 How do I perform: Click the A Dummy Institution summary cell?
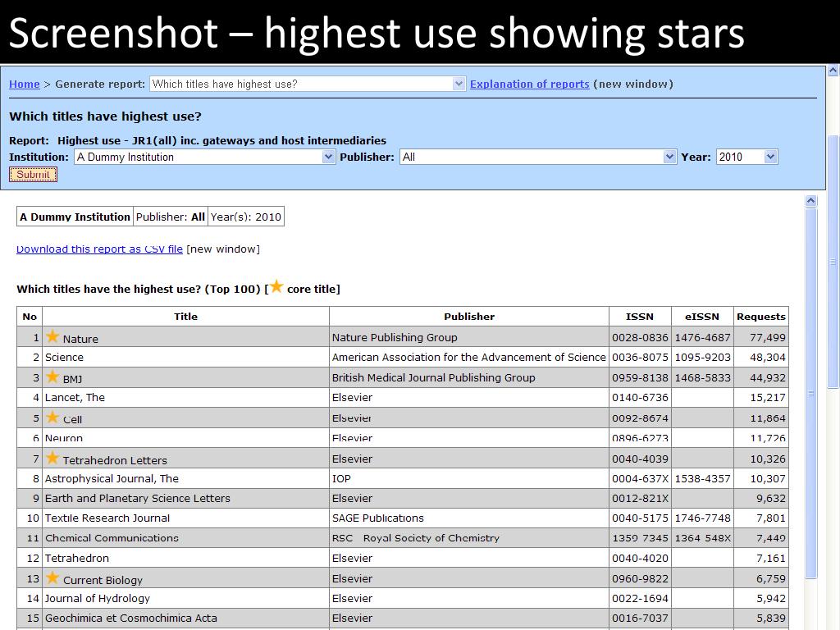pos(75,217)
